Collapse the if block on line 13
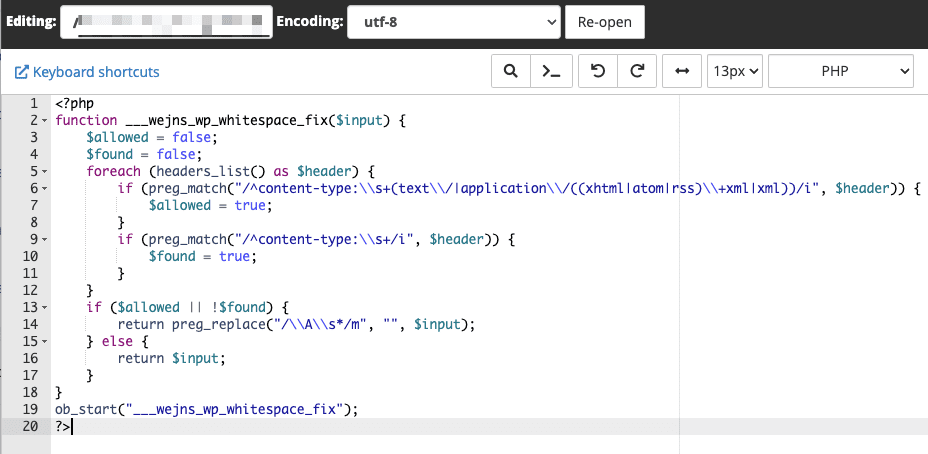Image resolution: width=928 pixels, height=454 pixels. click(x=44, y=307)
